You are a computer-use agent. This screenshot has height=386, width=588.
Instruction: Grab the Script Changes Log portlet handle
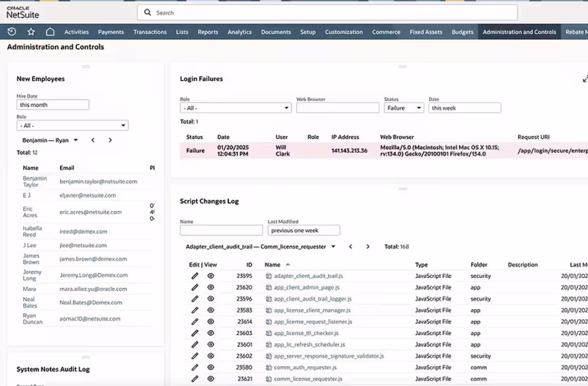click(402, 189)
